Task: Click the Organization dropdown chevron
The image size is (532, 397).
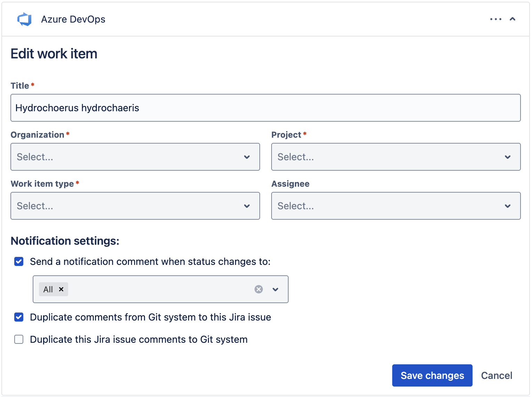Action: [247, 157]
